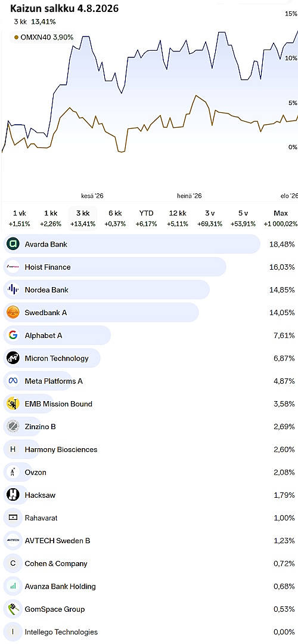Open the Nordea Bank logo icon

click(13, 290)
